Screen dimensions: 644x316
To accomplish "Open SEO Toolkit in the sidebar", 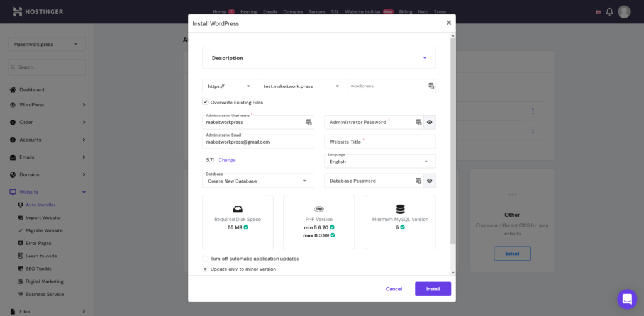I will [40, 269].
